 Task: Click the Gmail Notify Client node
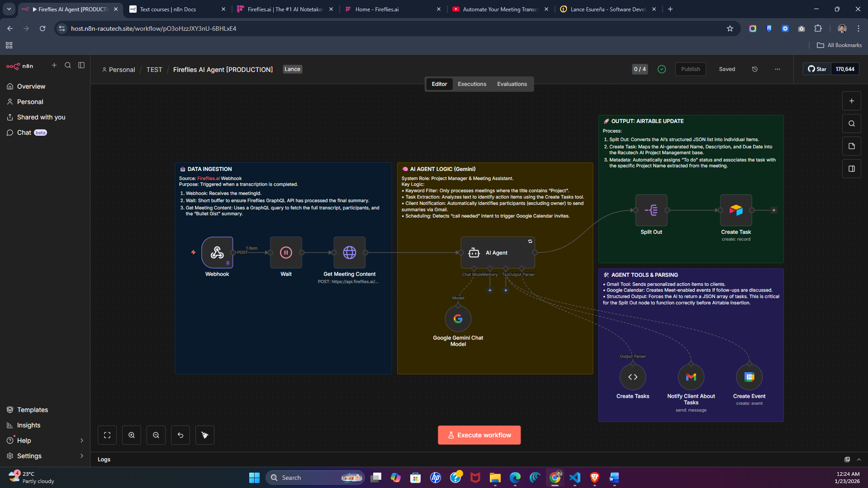[691, 377]
